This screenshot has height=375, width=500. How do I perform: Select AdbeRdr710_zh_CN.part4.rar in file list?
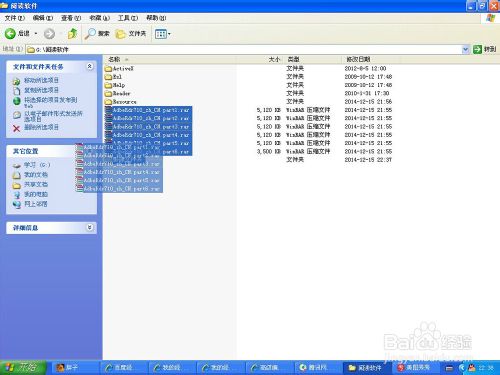[x=151, y=135]
